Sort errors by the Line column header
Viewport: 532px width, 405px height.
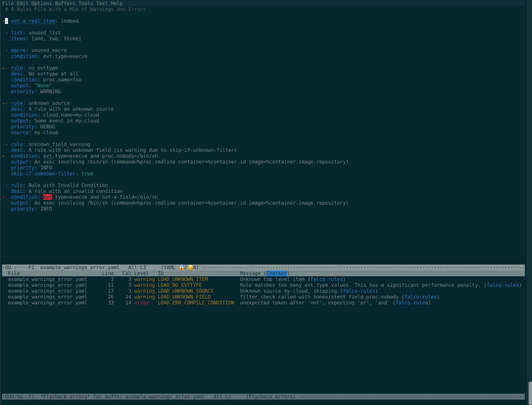point(108,273)
